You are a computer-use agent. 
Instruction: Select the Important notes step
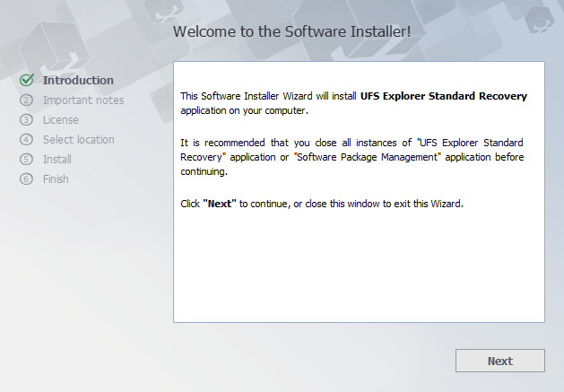pyautogui.click(x=83, y=100)
